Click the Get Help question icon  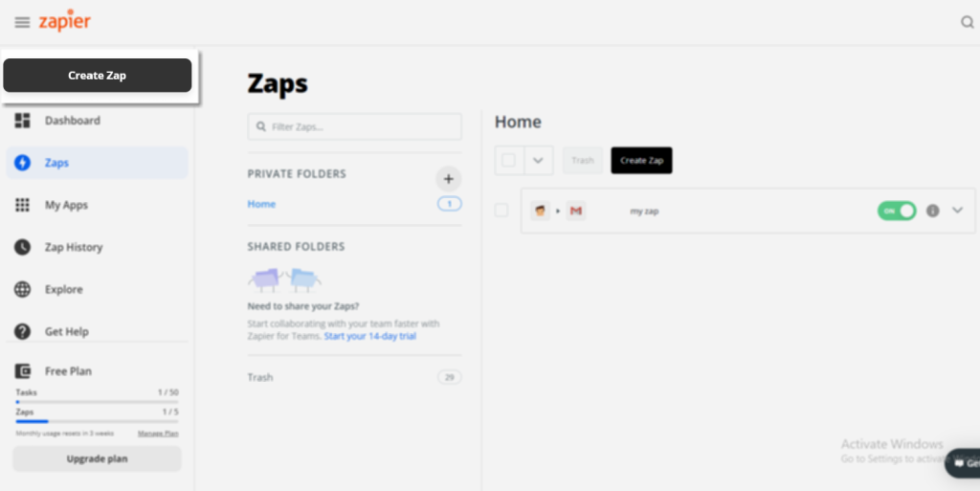pyautogui.click(x=23, y=331)
